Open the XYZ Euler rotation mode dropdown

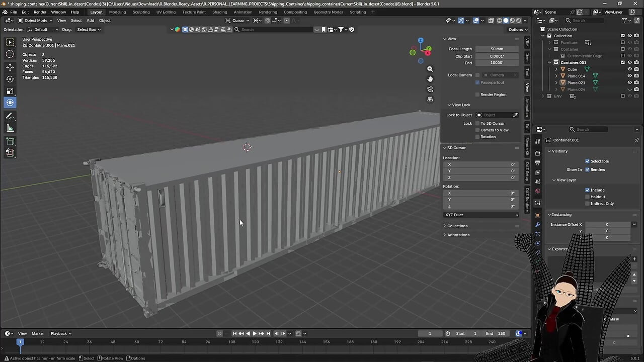click(x=481, y=215)
